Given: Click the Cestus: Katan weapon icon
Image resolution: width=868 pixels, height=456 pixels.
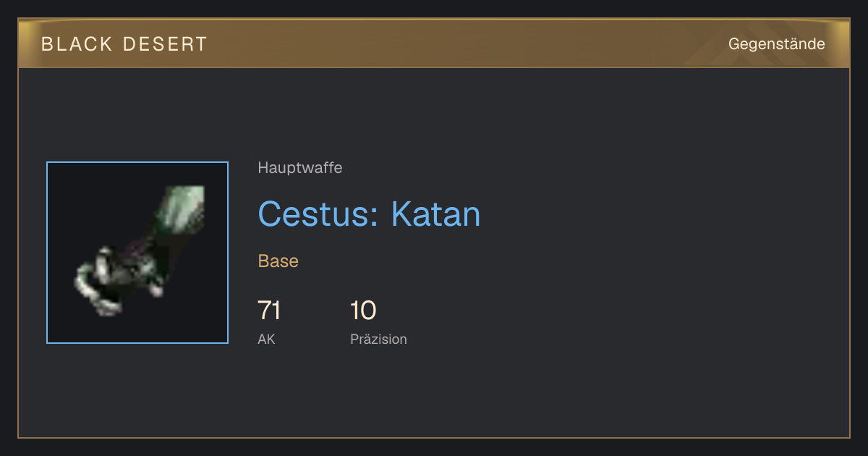Looking at the screenshot, I should (x=137, y=253).
